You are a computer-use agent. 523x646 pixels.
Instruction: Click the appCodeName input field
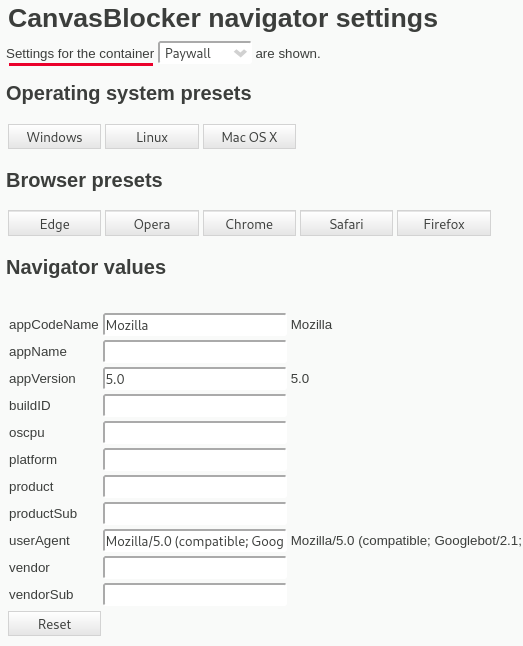click(195, 325)
